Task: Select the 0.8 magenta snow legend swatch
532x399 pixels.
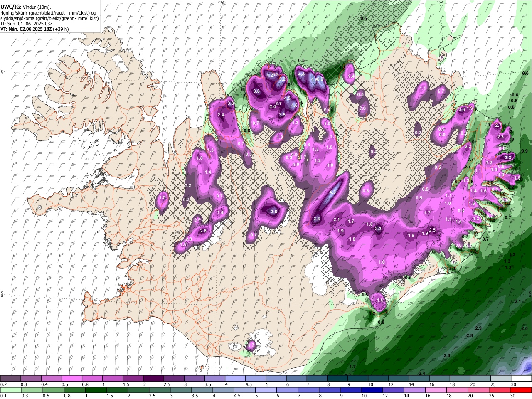Action: 92,379
